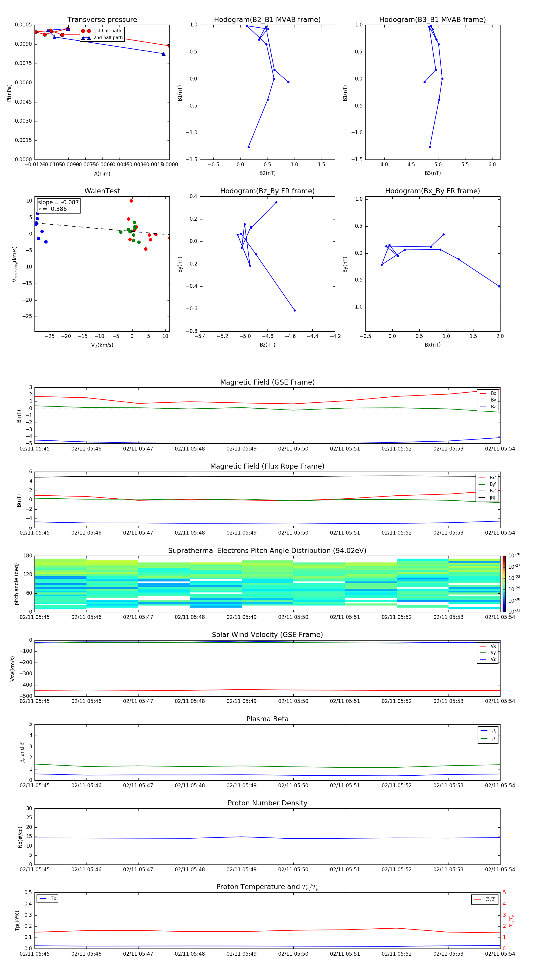
Task: Click the 10^-31 colorbar tick label
Action: pos(514,611)
